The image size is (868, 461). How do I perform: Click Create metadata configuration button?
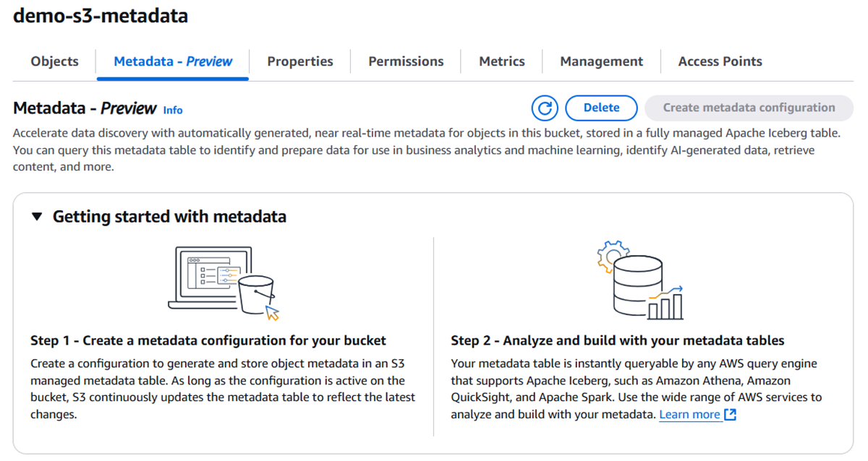(749, 108)
